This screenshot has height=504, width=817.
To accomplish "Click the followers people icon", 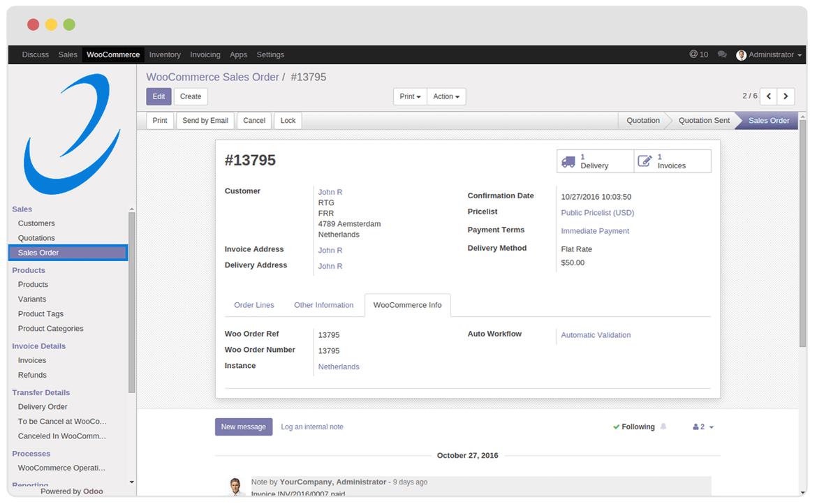I will [695, 427].
